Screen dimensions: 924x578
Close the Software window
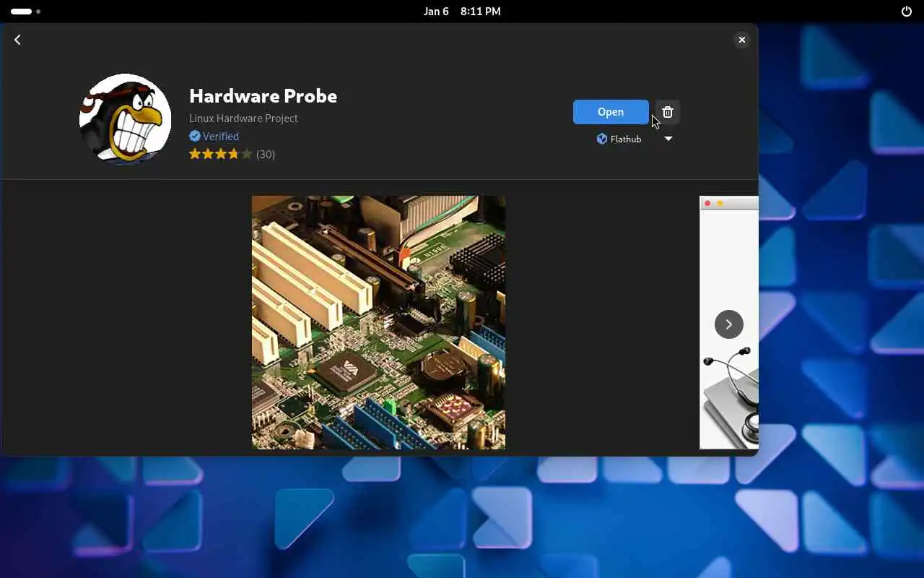tap(741, 40)
